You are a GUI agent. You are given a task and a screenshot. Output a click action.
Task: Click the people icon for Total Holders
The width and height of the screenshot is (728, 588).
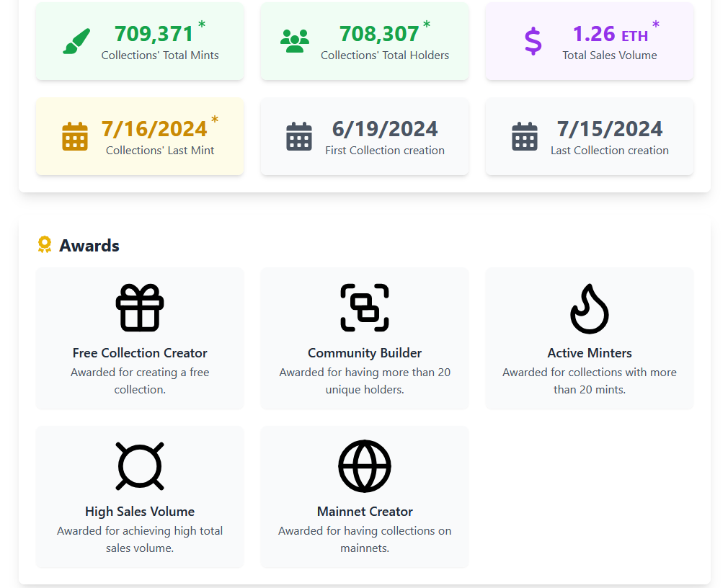[294, 41]
